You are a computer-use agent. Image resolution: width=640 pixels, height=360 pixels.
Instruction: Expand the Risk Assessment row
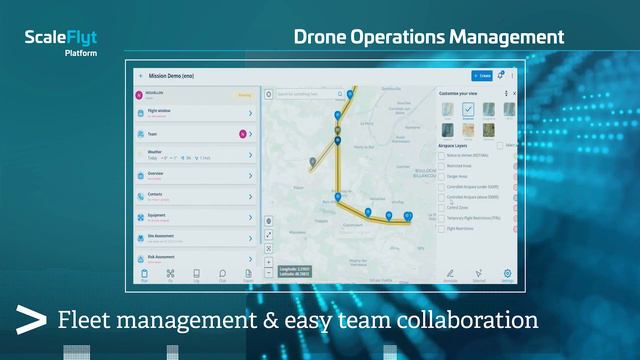click(x=196, y=259)
